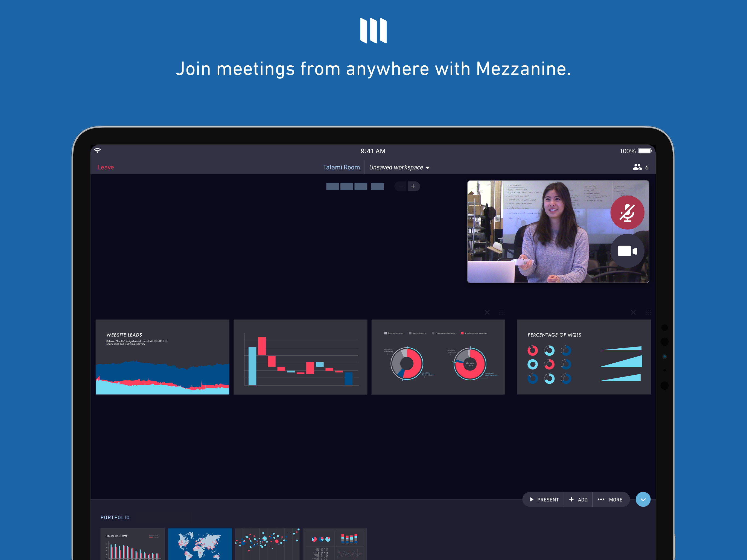
Task: Grab the dotted handle above donut charts slide
Action: [502, 313]
